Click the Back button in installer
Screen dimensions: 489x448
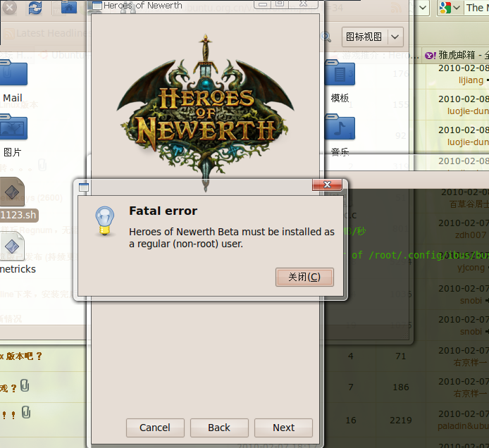click(219, 428)
